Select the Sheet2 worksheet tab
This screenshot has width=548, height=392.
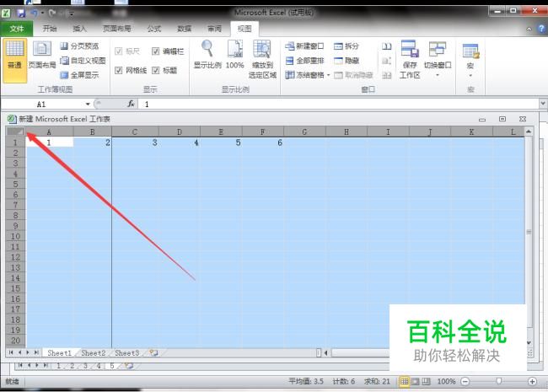tap(94, 353)
